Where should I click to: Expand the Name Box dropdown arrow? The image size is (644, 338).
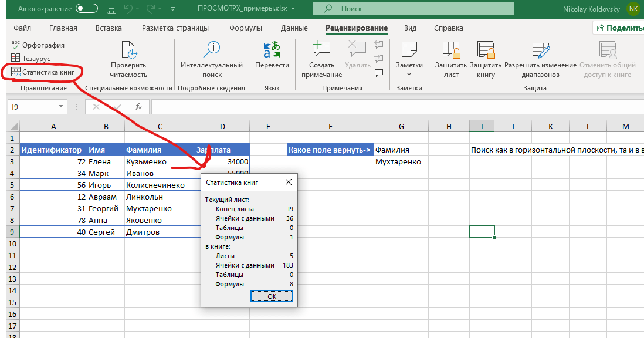pyautogui.click(x=61, y=107)
